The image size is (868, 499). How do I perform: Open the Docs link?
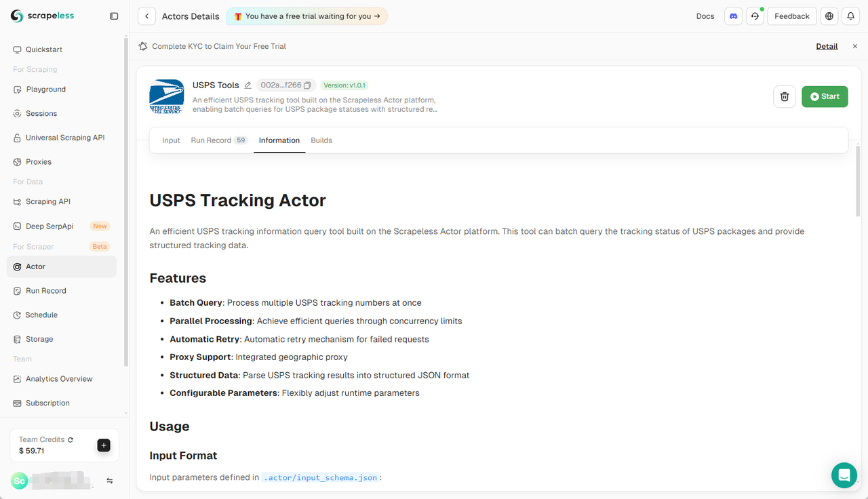[705, 16]
